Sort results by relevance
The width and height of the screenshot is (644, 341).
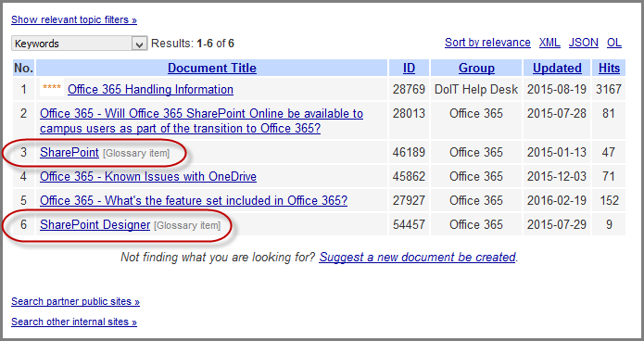coord(487,43)
